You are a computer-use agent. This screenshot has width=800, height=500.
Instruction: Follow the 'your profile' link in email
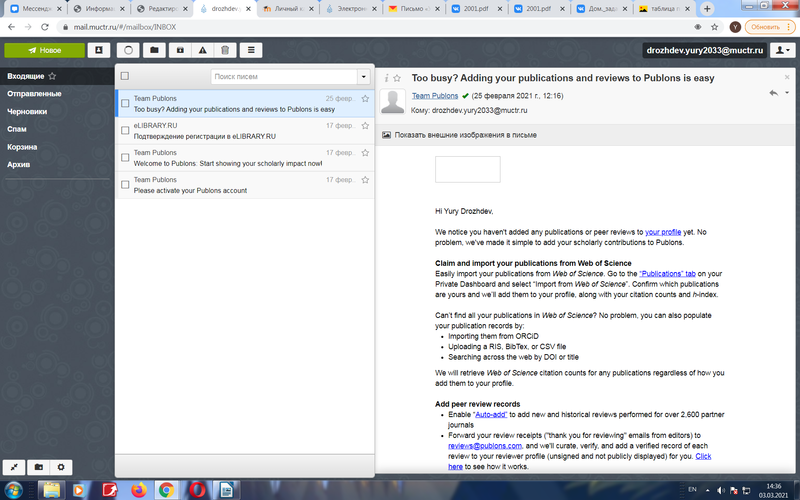click(664, 231)
